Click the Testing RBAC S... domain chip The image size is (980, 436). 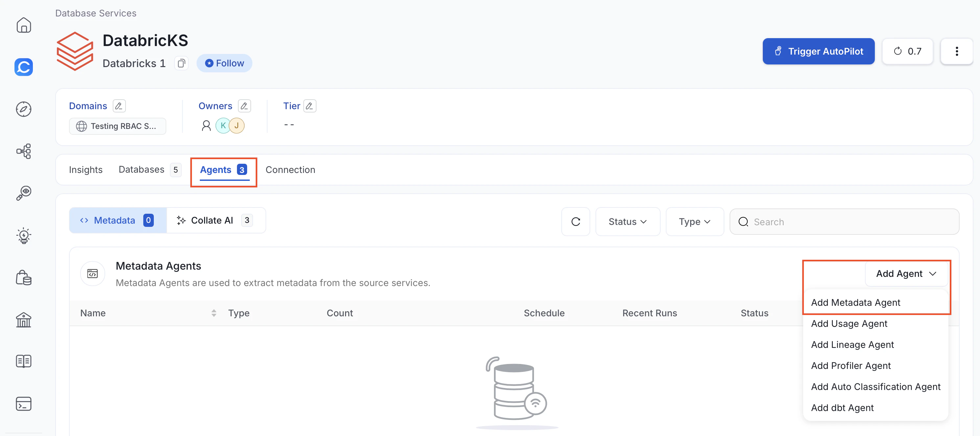(117, 126)
